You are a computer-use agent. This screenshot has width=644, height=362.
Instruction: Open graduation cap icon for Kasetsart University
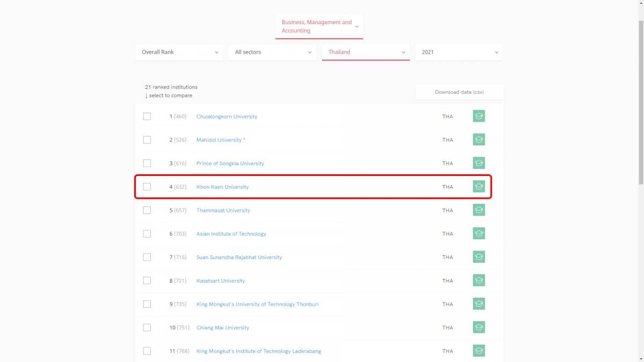[479, 280]
